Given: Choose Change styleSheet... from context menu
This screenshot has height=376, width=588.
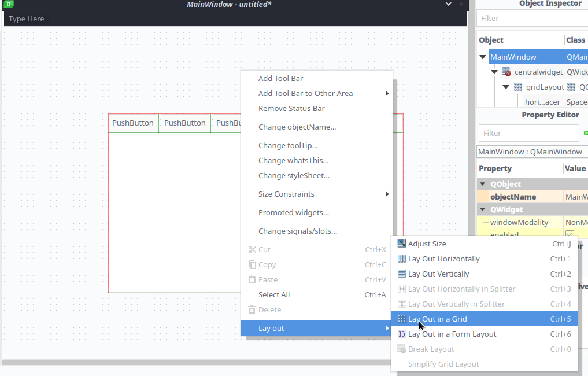Looking at the screenshot, I should pos(294,176).
